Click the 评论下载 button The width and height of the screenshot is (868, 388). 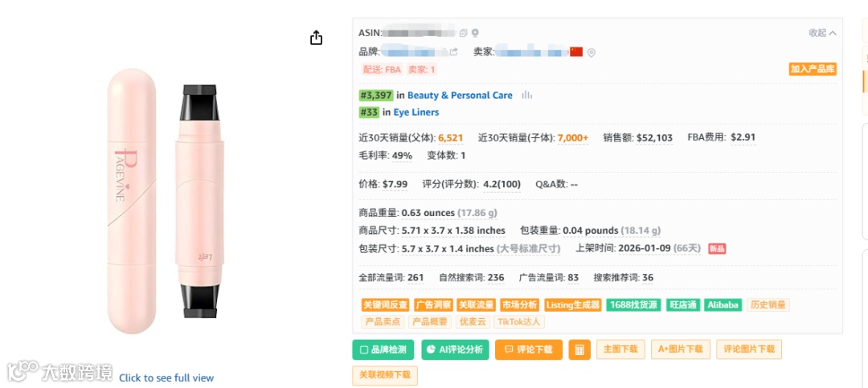(x=529, y=349)
